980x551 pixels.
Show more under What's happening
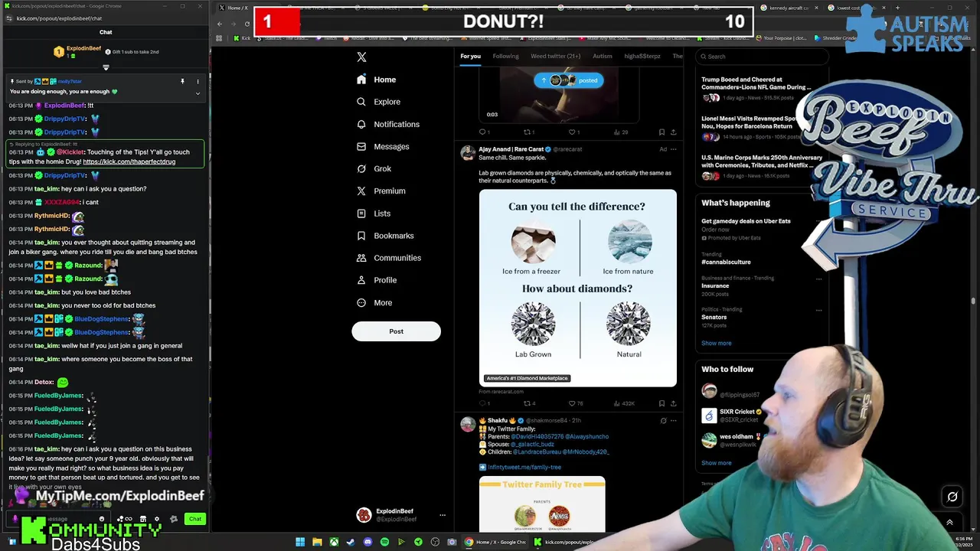[x=716, y=343]
